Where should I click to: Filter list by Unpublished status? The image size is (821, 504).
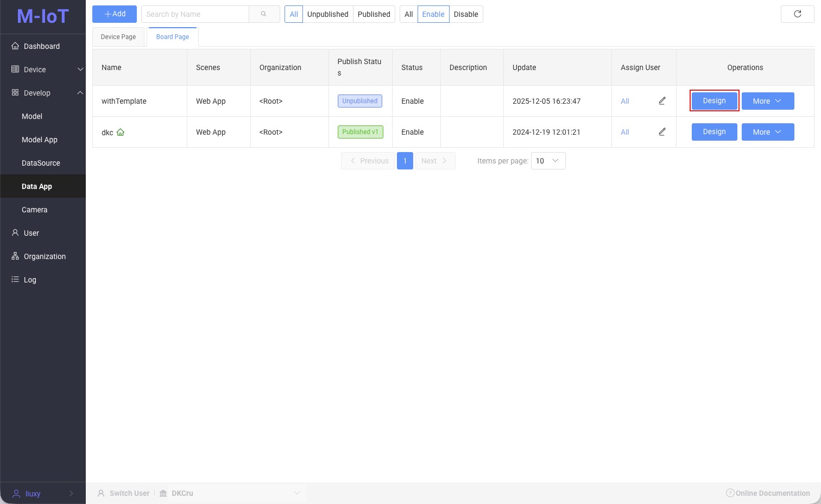[x=327, y=14]
